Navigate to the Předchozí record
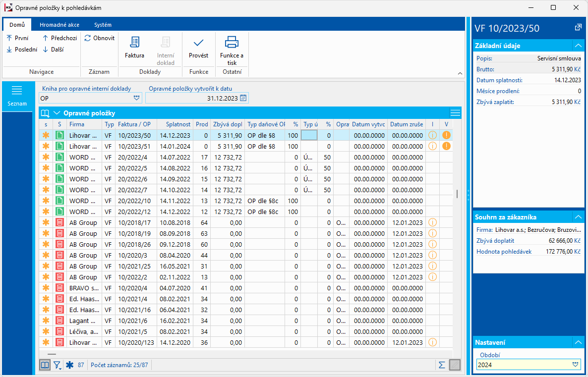This screenshot has width=588, height=377. pos(59,38)
